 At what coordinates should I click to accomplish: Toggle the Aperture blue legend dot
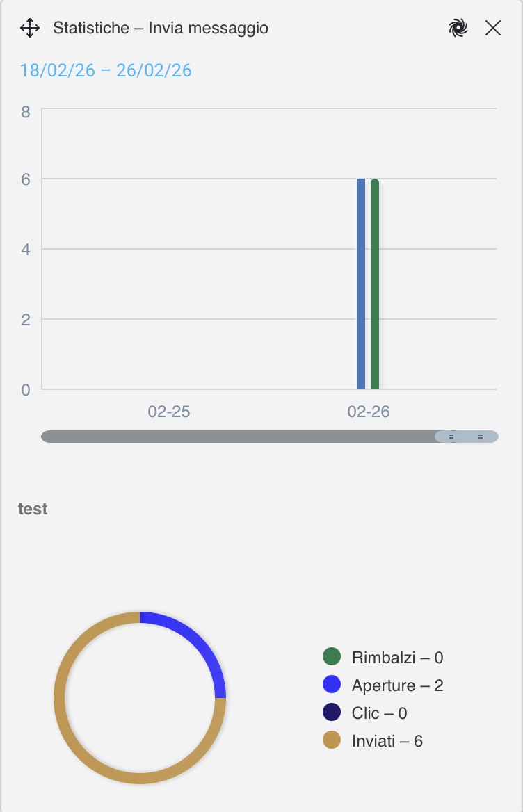pyautogui.click(x=332, y=685)
